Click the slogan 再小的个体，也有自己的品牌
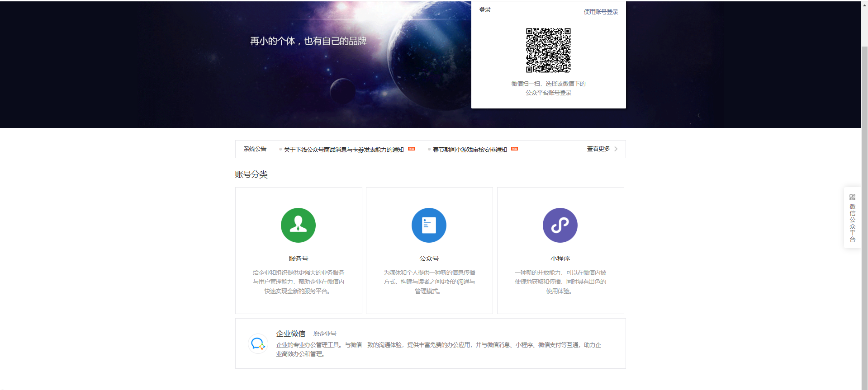Image resolution: width=868 pixels, height=390 pixels. [x=308, y=41]
